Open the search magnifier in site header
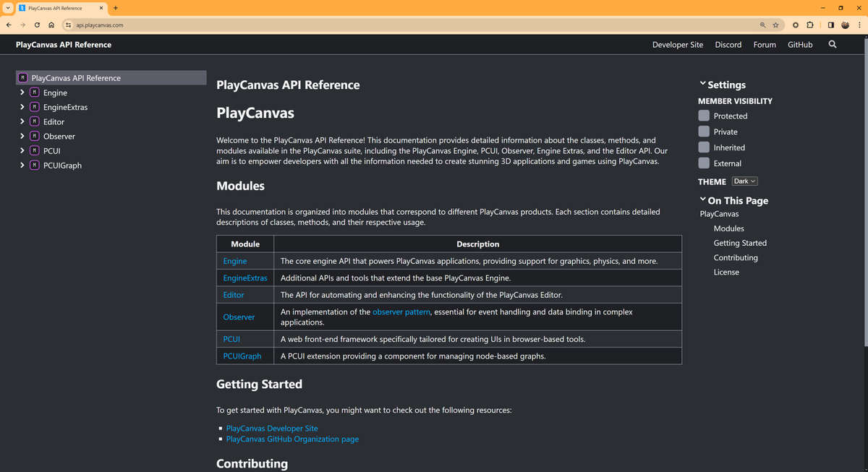868x472 pixels. pyautogui.click(x=832, y=44)
